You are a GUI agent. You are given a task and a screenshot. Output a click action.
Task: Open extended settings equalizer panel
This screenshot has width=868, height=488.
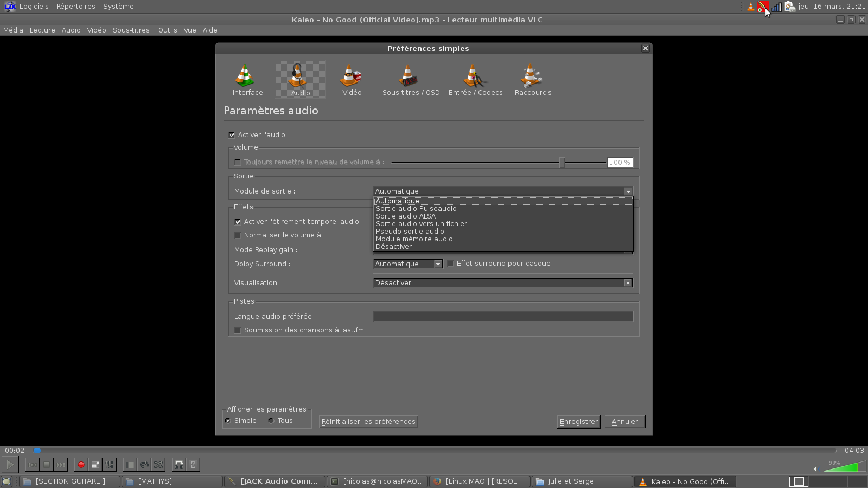tap(109, 465)
